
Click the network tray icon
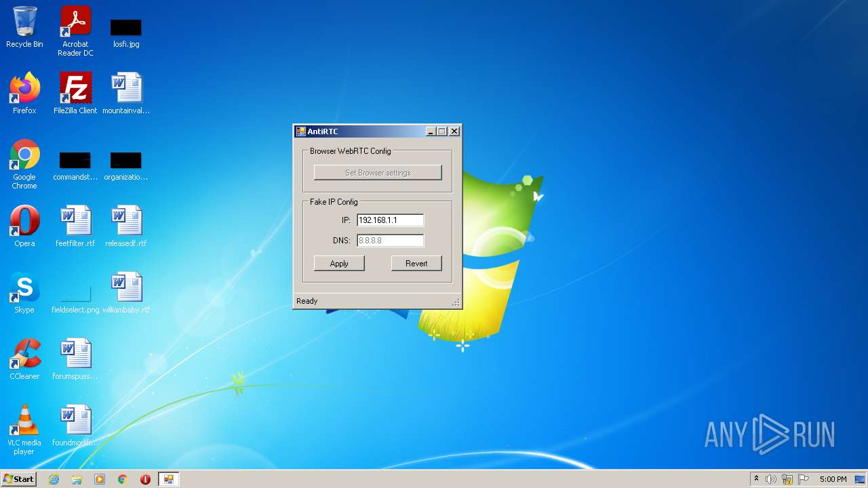click(787, 479)
